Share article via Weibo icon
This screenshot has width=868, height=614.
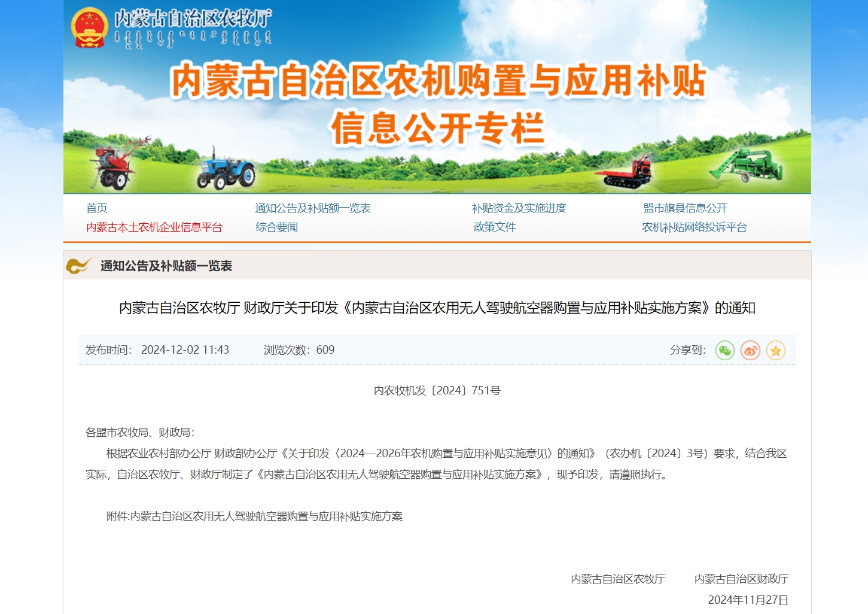[750, 351]
